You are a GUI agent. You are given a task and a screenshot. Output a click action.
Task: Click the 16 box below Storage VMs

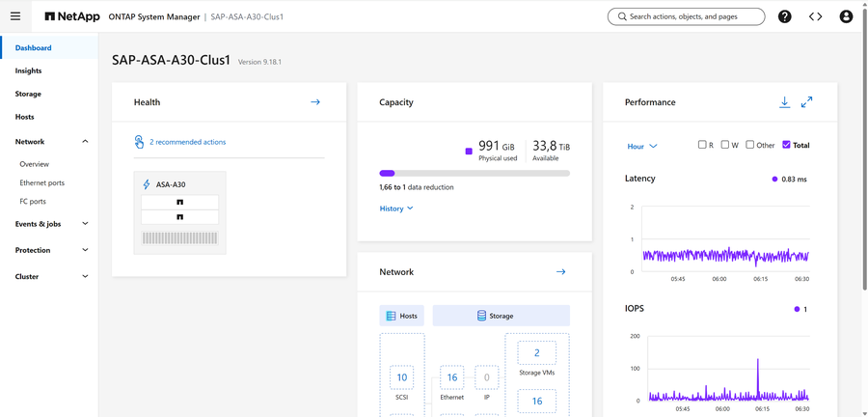537,401
